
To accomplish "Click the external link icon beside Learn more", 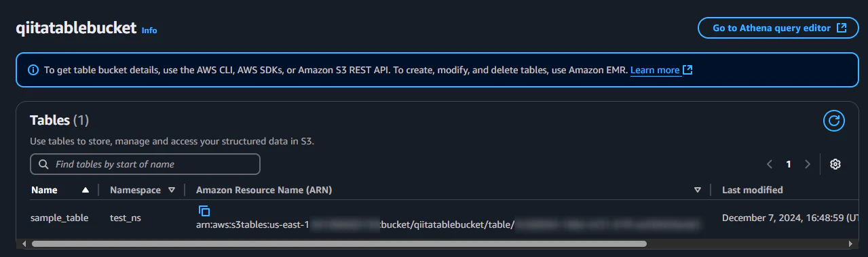I will pos(688,70).
